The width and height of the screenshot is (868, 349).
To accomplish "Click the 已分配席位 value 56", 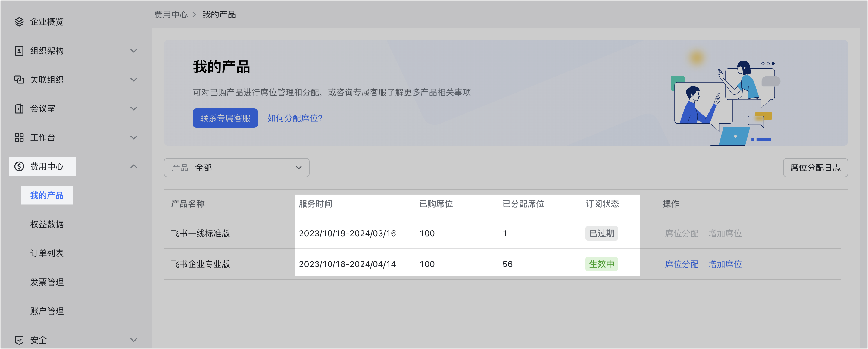I will [507, 264].
